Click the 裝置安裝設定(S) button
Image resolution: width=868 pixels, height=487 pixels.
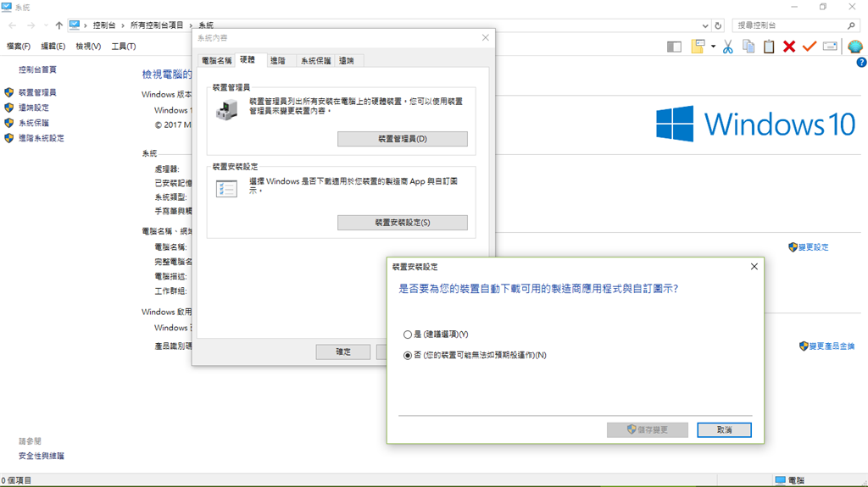[403, 223]
